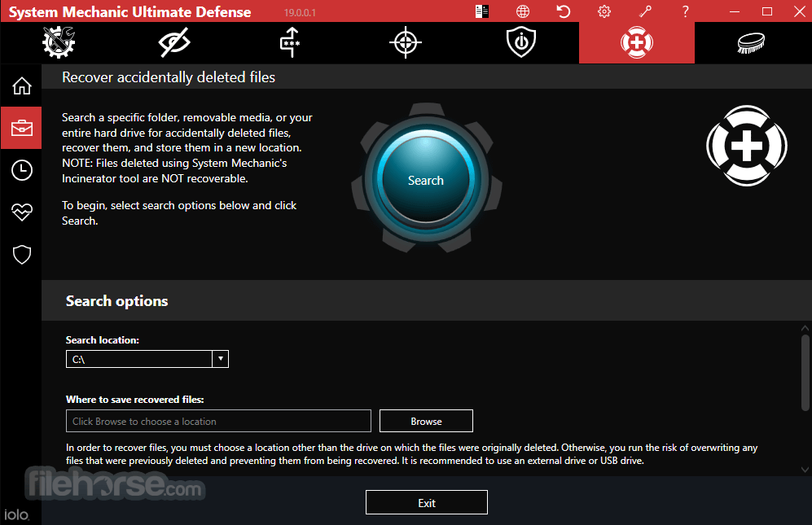Open help question mark icon
This screenshot has width=812, height=525.
(x=685, y=11)
